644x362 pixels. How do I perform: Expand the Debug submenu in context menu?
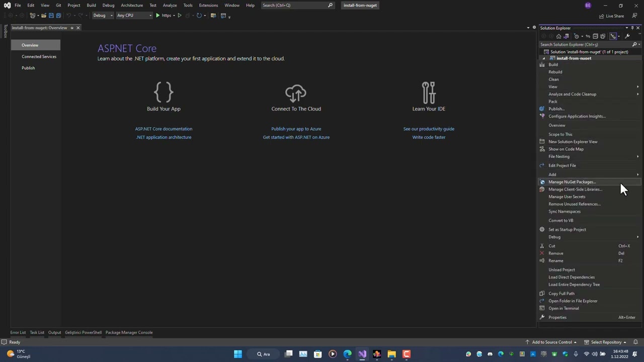(x=637, y=237)
